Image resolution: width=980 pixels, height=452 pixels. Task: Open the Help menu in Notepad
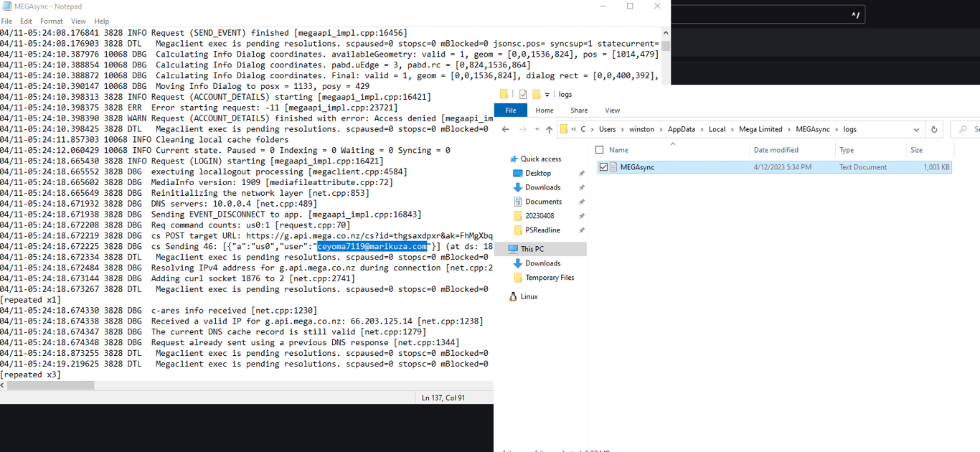pos(102,22)
